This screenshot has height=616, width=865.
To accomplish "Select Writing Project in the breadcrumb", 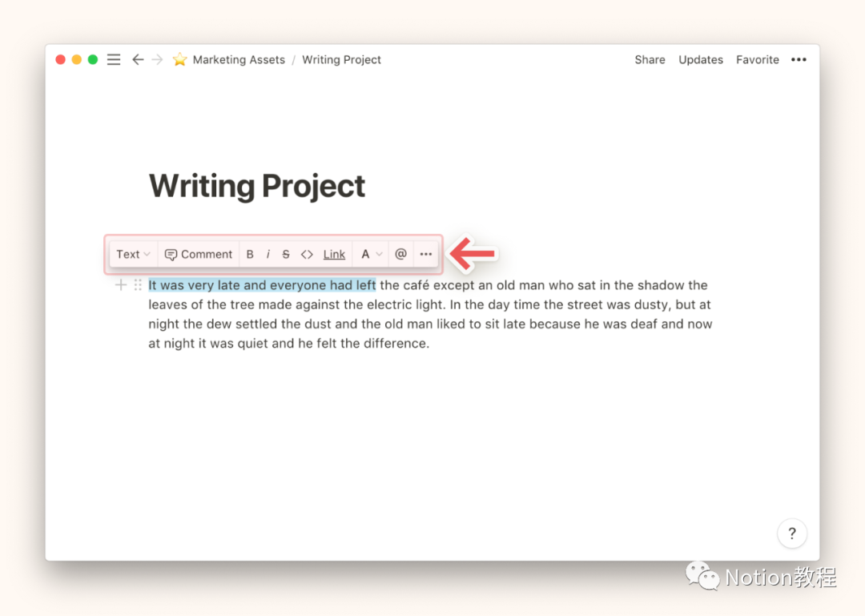I will coord(341,60).
